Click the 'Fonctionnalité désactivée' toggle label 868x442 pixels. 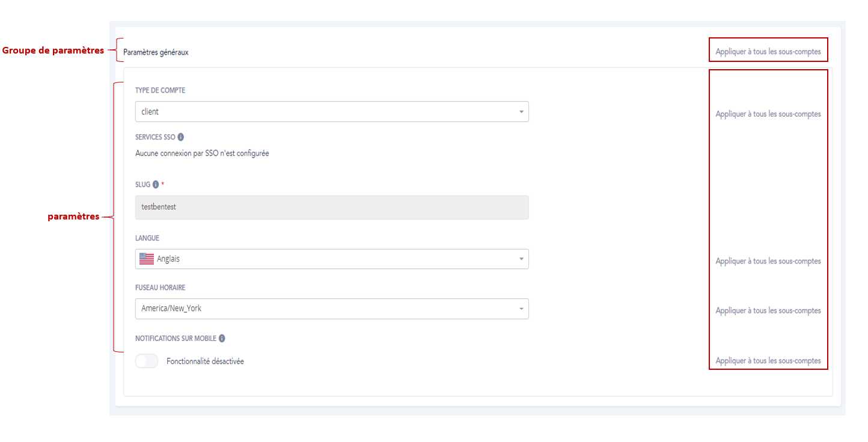(205, 361)
